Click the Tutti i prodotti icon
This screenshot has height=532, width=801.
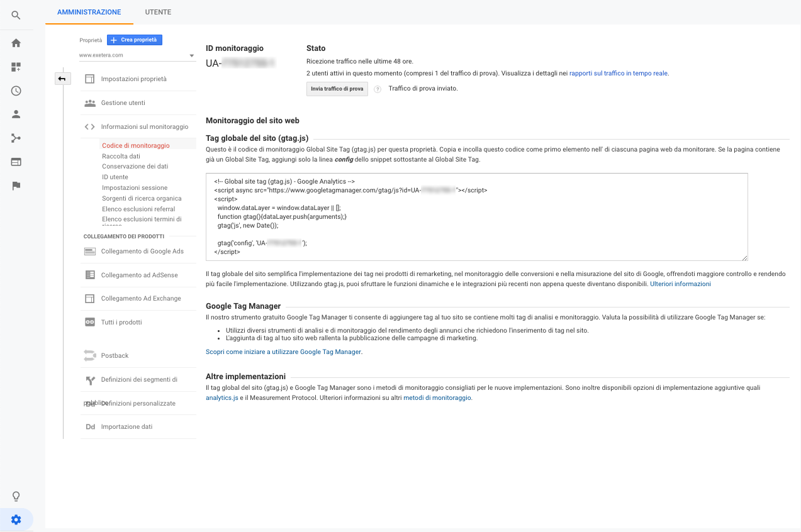coord(89,322)
